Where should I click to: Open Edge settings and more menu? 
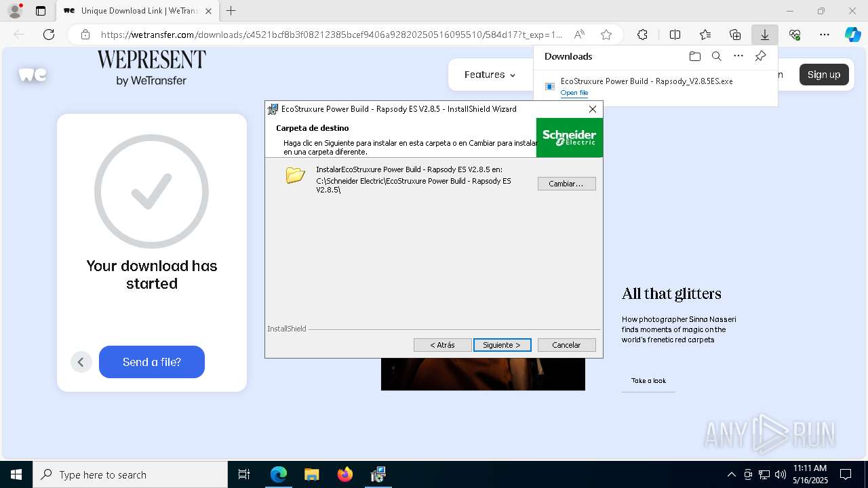click(x=825, y=35)
